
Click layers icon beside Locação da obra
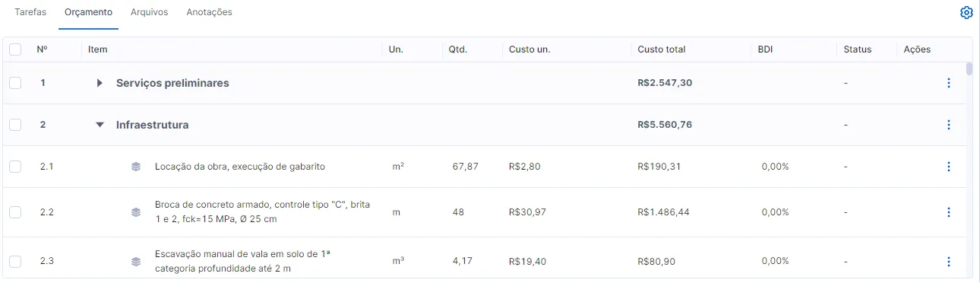pos(136,167)
